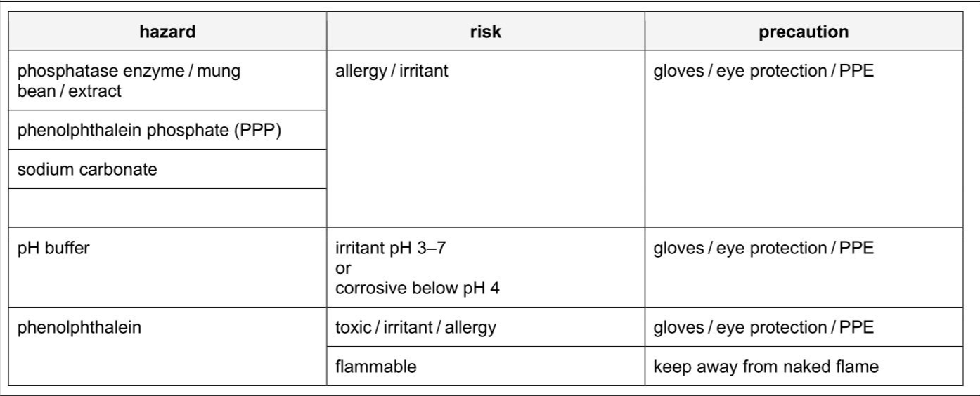980x396 pixels.
Task: Select the "precaution" column header
Action: [804, 32]
